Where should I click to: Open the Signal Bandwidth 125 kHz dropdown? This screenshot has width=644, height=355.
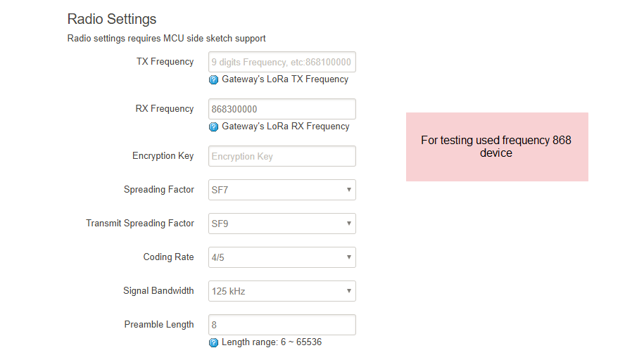(282, 291)
